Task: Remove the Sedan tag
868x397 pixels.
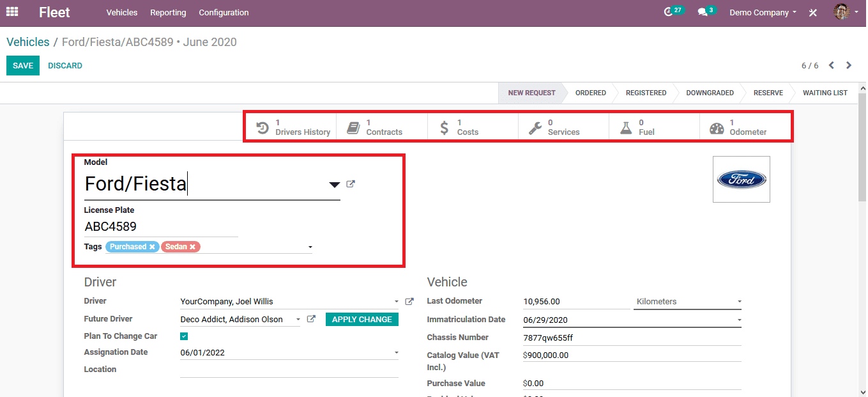Action: [192, 247]
